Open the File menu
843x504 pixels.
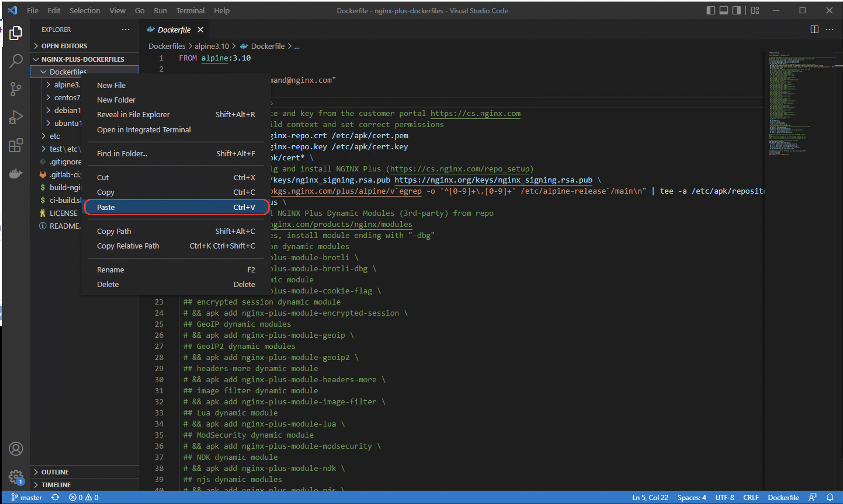(x=33, y=11)
